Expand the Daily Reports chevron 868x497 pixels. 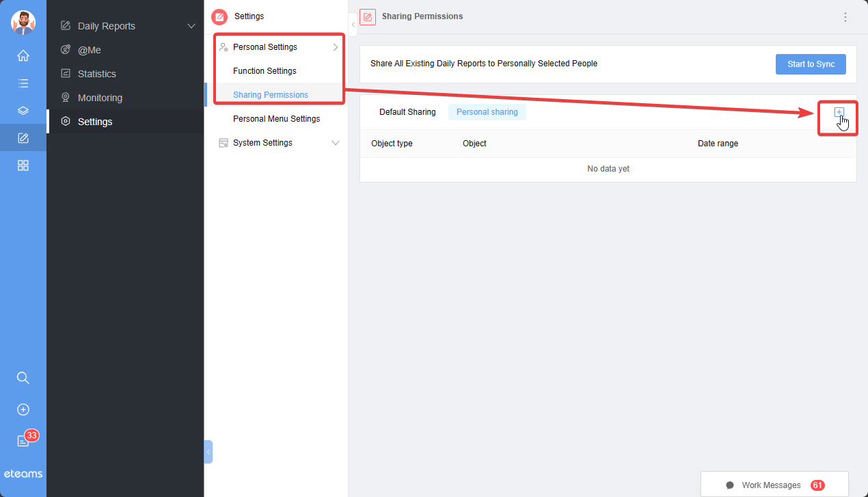click(191, 26)
